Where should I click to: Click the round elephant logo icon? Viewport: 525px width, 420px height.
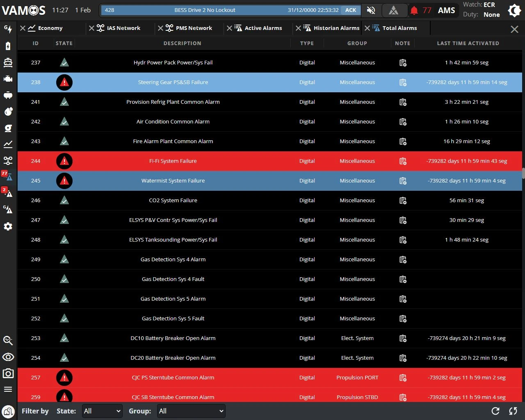(8, 411)
